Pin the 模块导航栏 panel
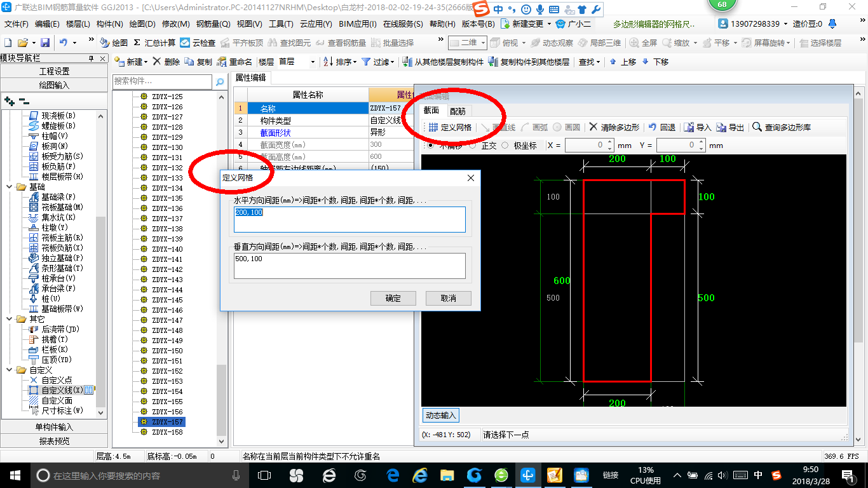The height and width of the screenshot is (488, 868). click(x=91, y=58)
